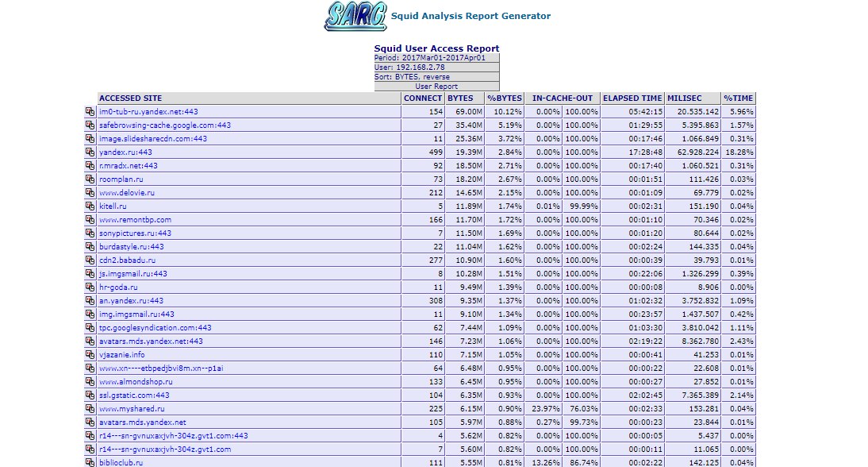The height and width of the screenshot is (467, 868).
Task: Open date/time icon for yandex.ru:443
Action: coord(90,152)
